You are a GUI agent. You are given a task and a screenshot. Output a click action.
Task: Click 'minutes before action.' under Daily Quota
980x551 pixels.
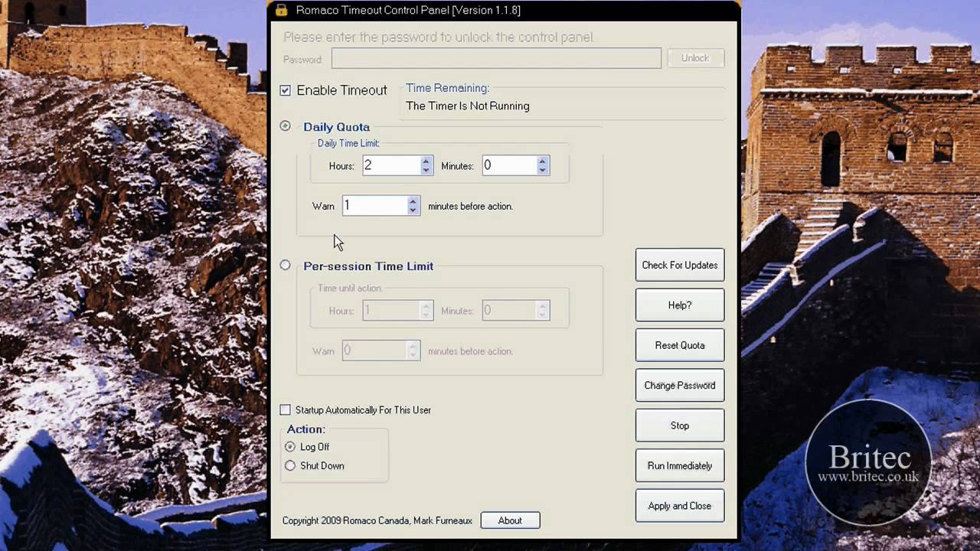tap(470, 206)
